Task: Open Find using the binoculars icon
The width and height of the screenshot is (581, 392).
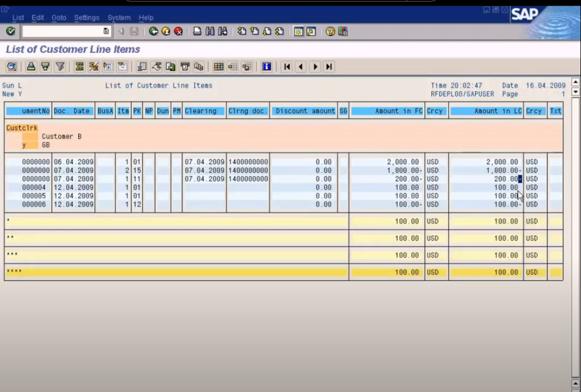Action: [x=210, y=32]
